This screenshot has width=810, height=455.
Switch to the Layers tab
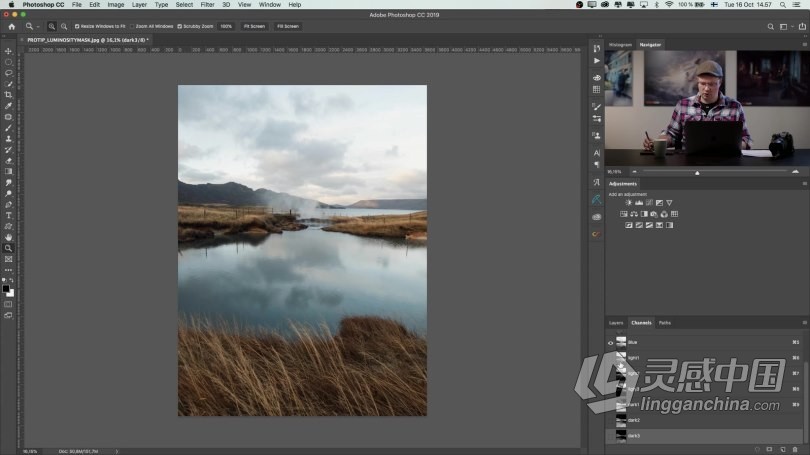(616, 323)
